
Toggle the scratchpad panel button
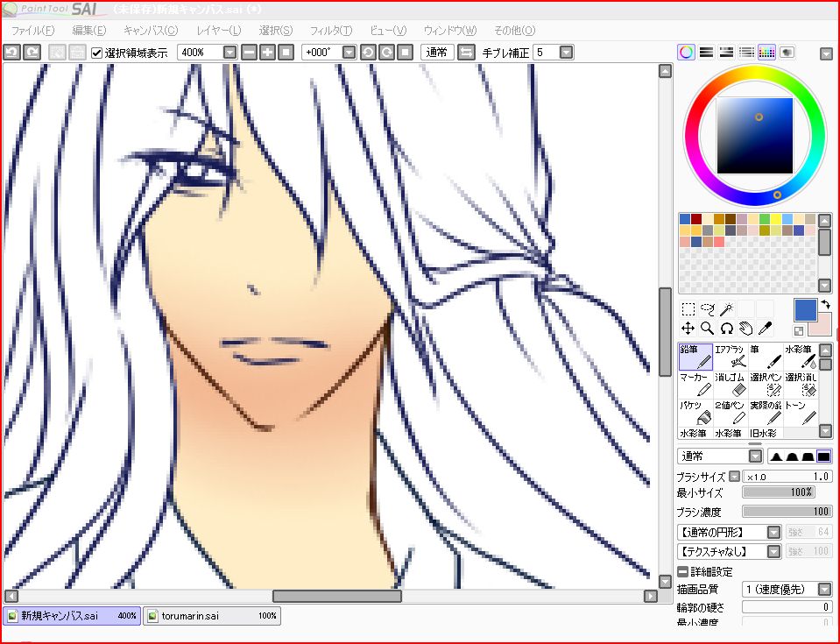tap(787, 52)
